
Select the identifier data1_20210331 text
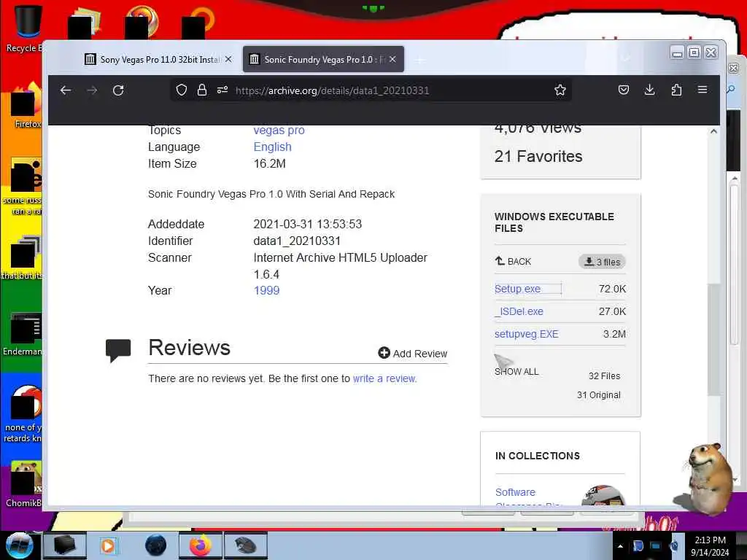pyautogui.click(x=297, y=241)
